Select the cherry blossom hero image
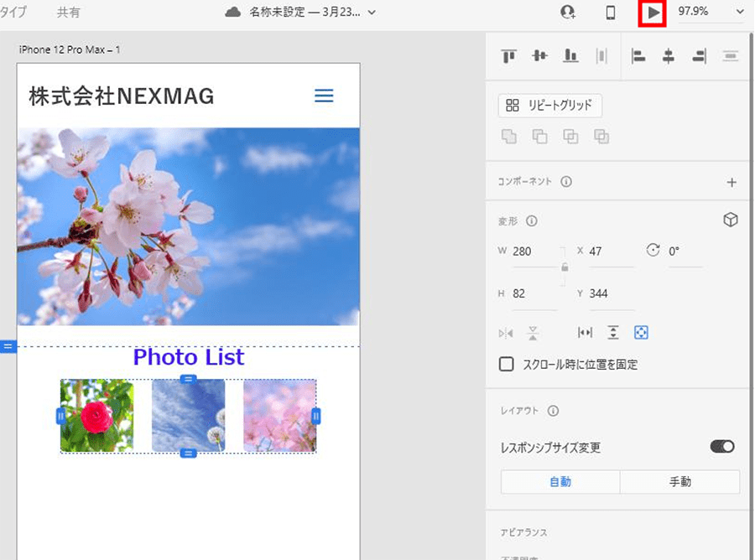The image size is (755, 560). coord(188,226)
